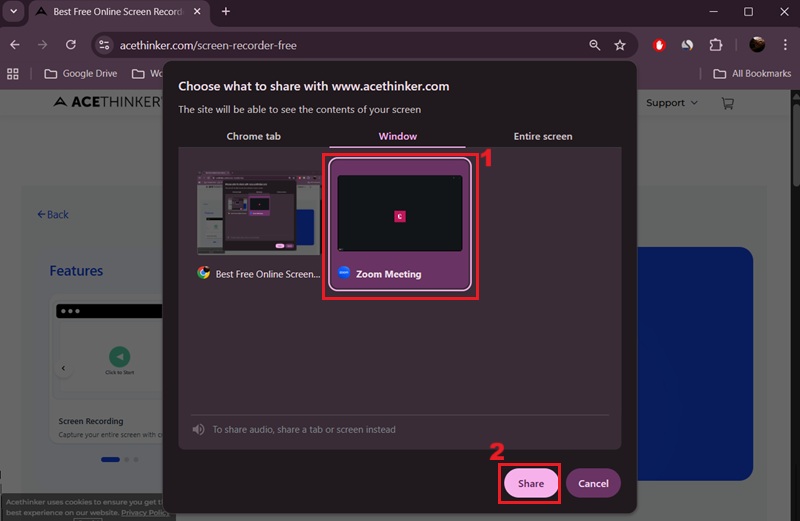Image resolution: width=800 pixels, height=521 pixels.
Task: Select the Window tab
Action: pos(397,136)
